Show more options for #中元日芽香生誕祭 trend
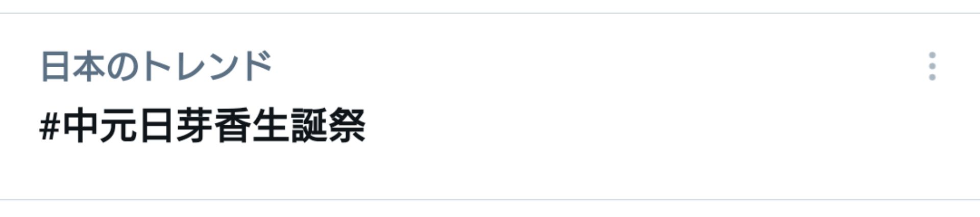 click(x=932, y=66)
